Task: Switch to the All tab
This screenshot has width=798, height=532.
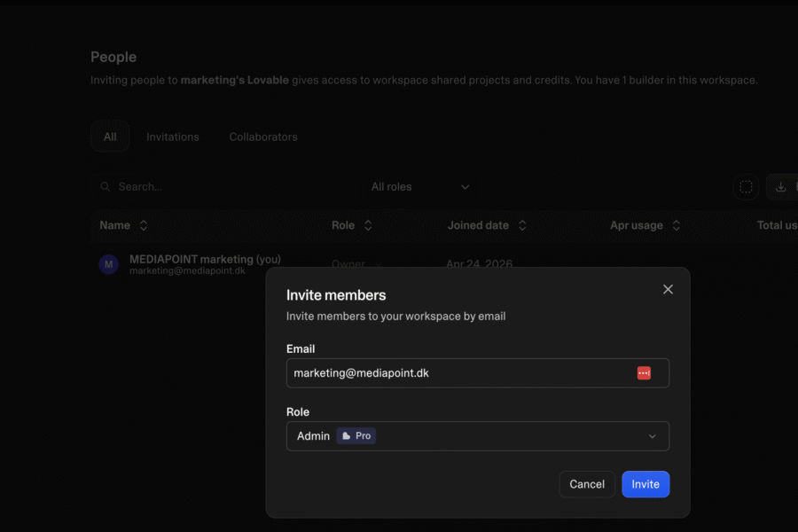Action: (110, 137)
